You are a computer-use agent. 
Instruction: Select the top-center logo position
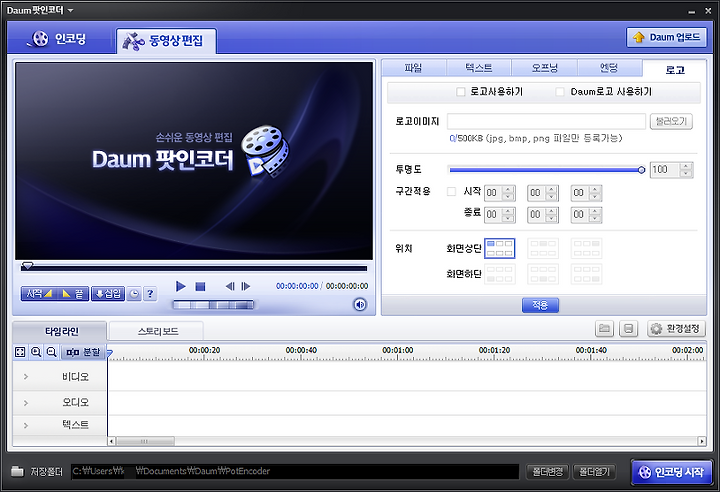[x=543, y=248]
